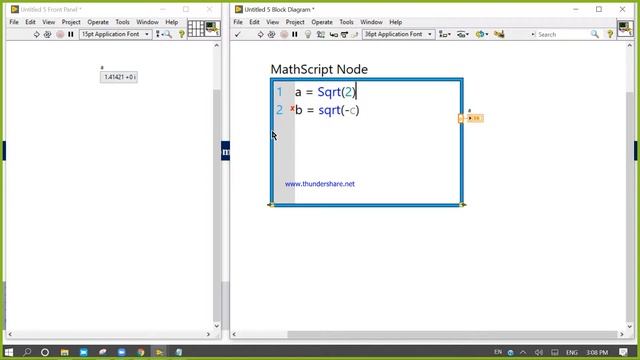Open View menu in Block Diagram

272,22
